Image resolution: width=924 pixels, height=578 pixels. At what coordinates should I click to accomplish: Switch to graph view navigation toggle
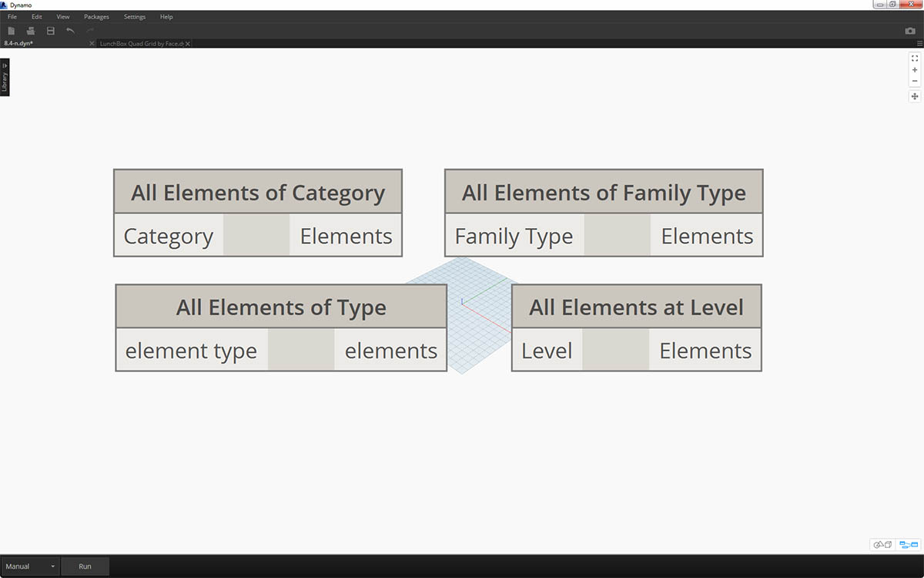909,545
